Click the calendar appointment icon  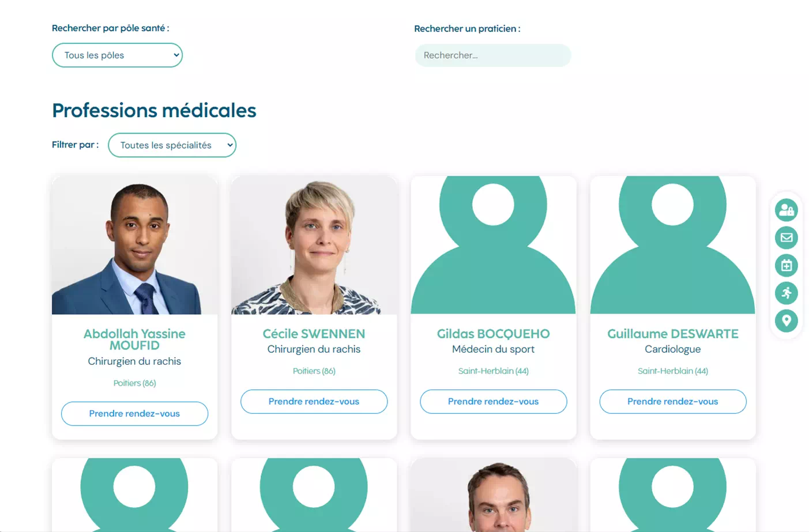[x=786, y=265]
